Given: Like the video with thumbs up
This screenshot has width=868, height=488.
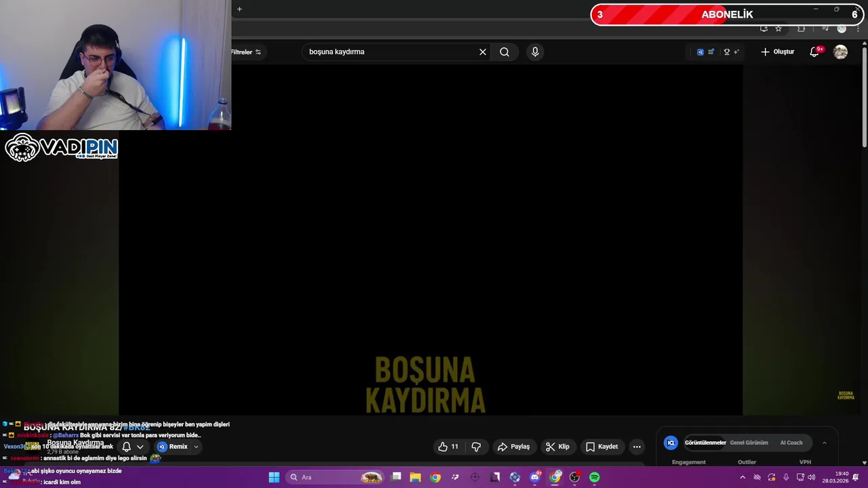Looking at the screenshot, I should click(449, 447).
